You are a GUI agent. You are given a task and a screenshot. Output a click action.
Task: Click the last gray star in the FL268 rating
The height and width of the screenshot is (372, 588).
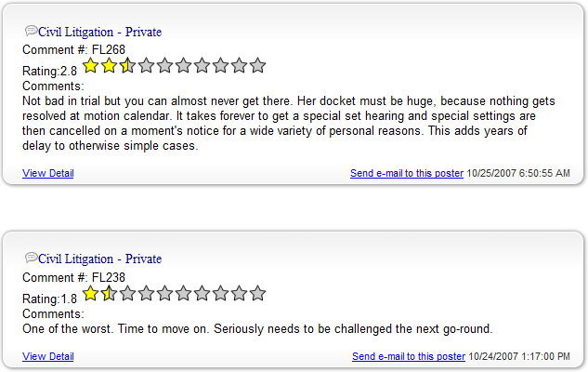257,65
